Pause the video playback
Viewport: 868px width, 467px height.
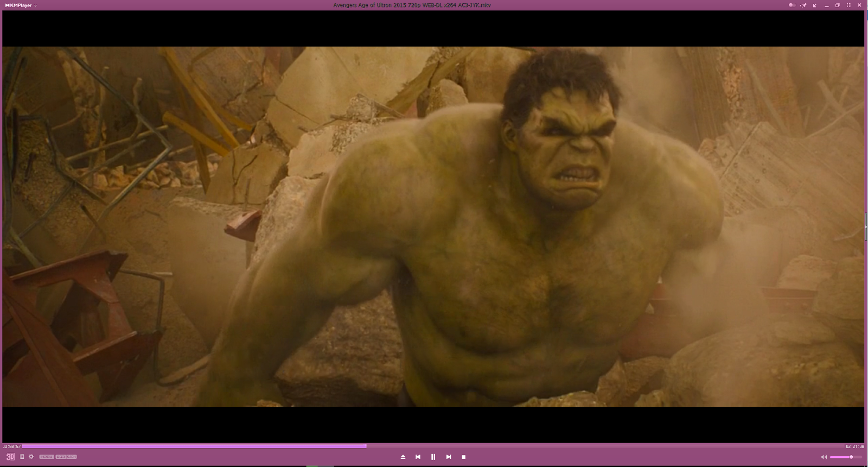(x=433, y=457)
